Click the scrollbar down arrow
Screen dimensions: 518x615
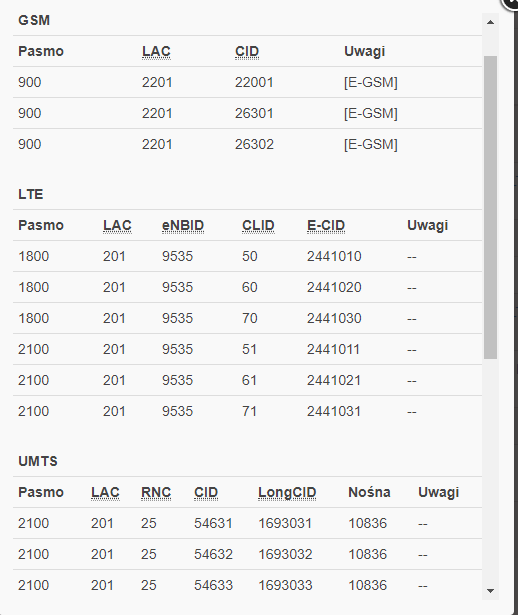(x=490, y=591)
